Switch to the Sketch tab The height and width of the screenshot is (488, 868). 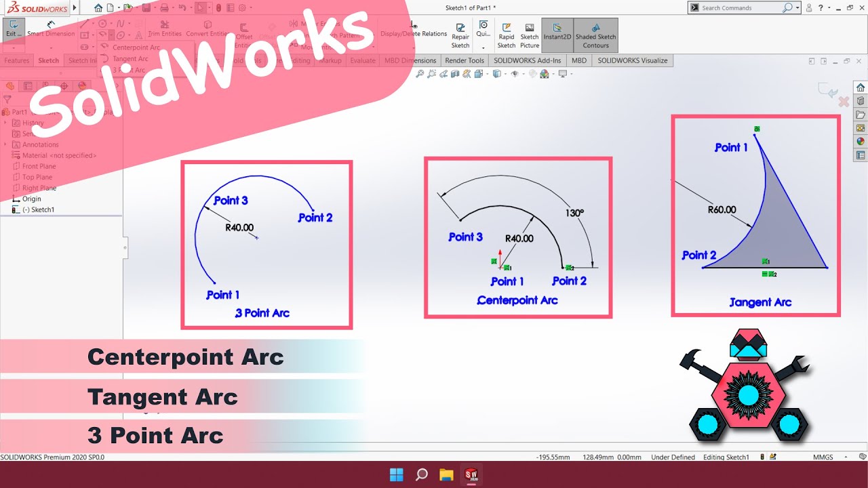(x=49, y=60)
